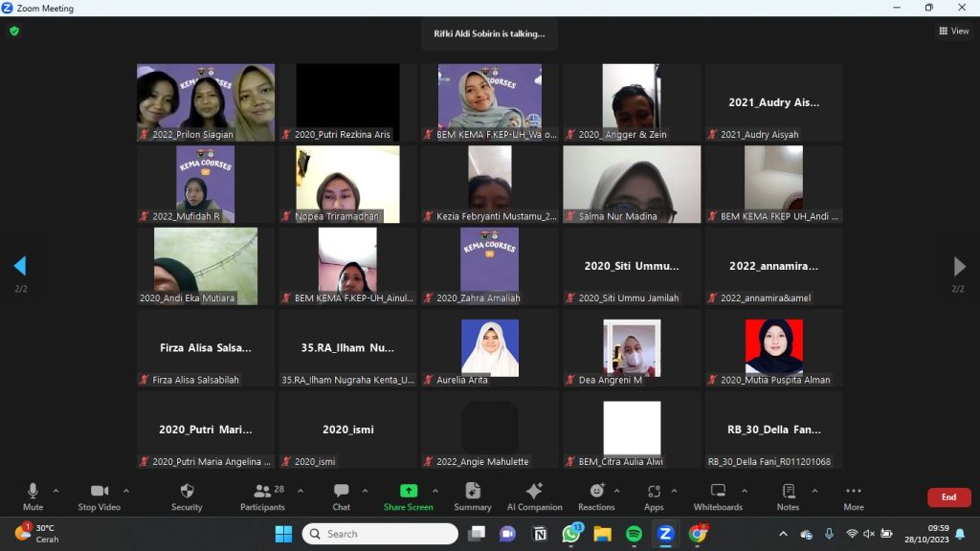Click the green encryption shield icon
This screenshot has height=551, width=980.
[14, 31]
